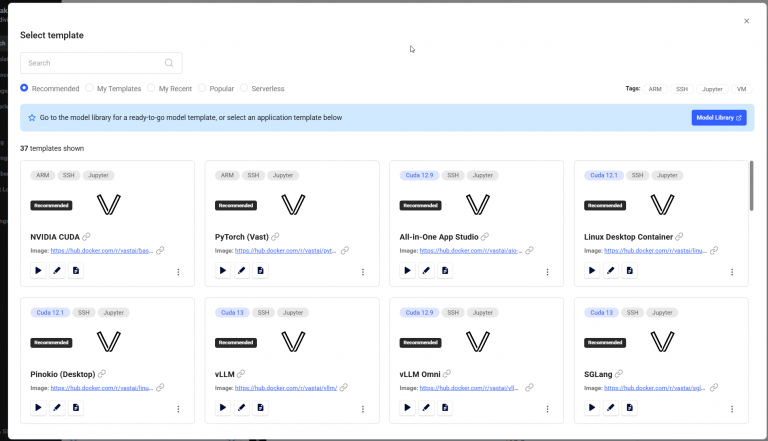Select the My Recent radio button

coord(151,88)
